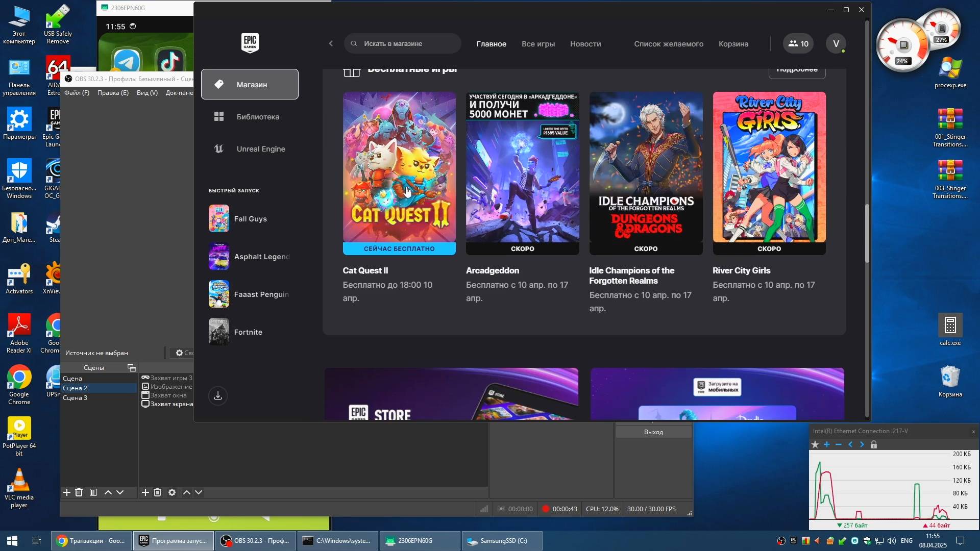This screenshot has height=551, width=980.
Task: Delete the selected scene with the trash icon
Action: pos(79,492)
